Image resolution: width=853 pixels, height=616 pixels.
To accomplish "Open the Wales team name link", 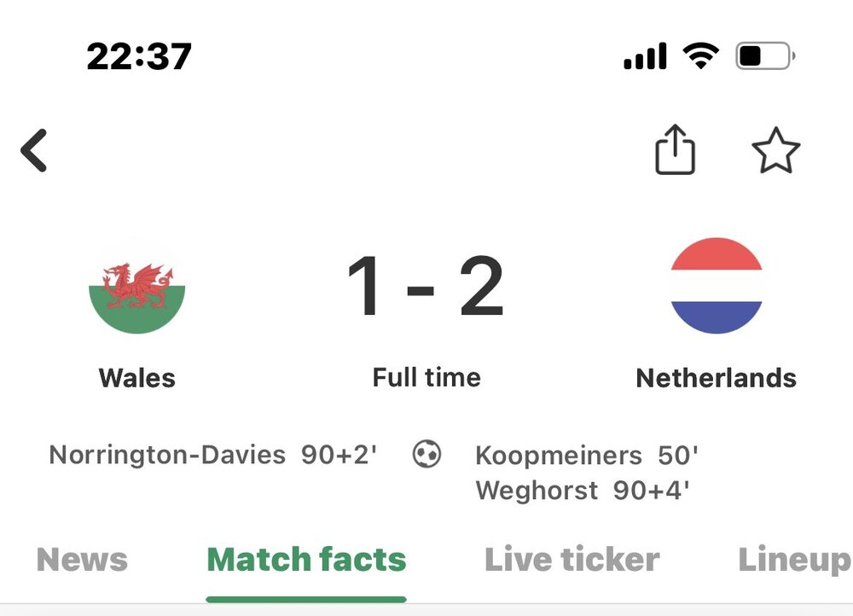I will 137,378.
